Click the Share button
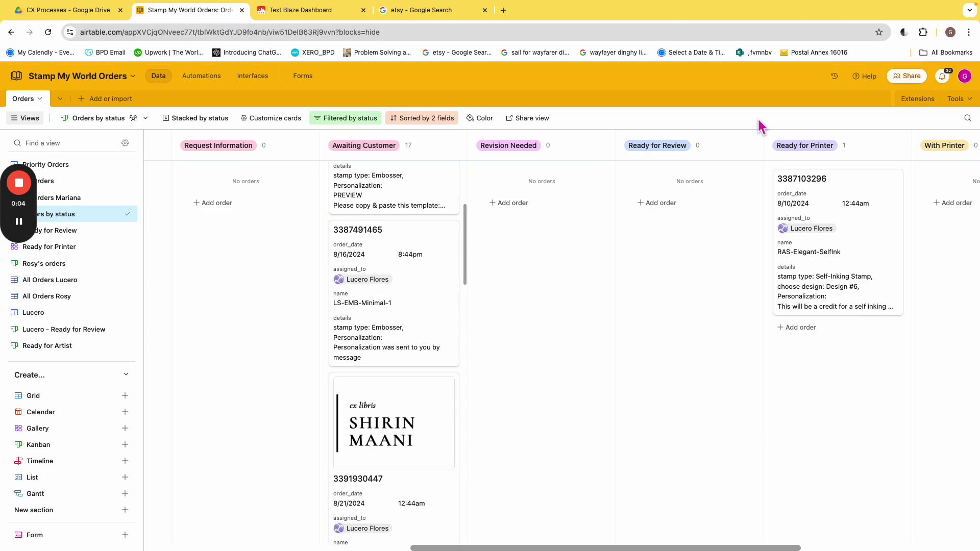The height and width of the screenshot is (551, 980). point(906,76)
